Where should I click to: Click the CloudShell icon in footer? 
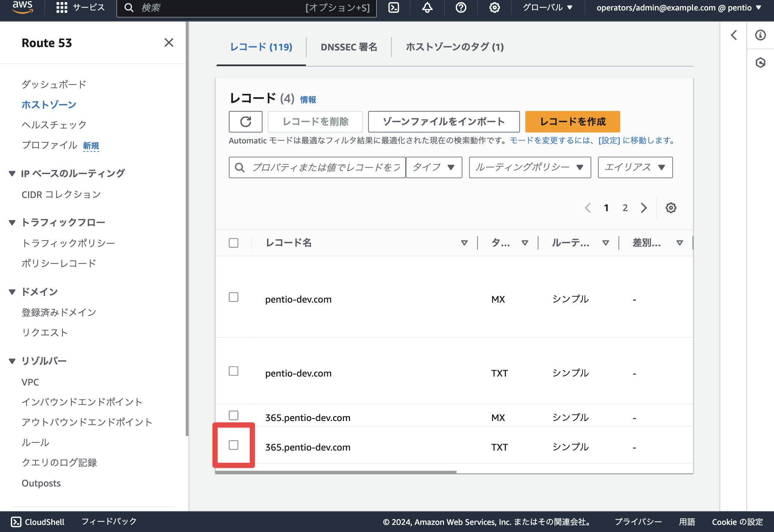click(16, 522)
